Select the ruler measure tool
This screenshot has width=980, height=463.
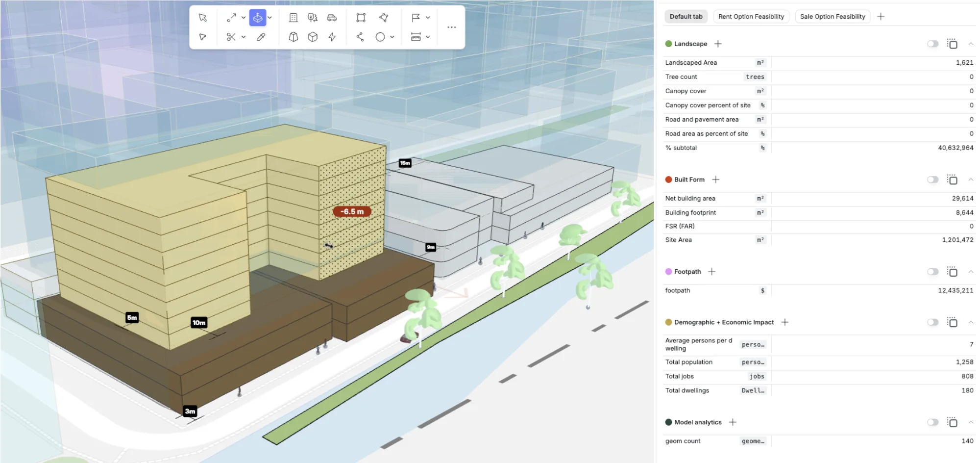point(416,37)
